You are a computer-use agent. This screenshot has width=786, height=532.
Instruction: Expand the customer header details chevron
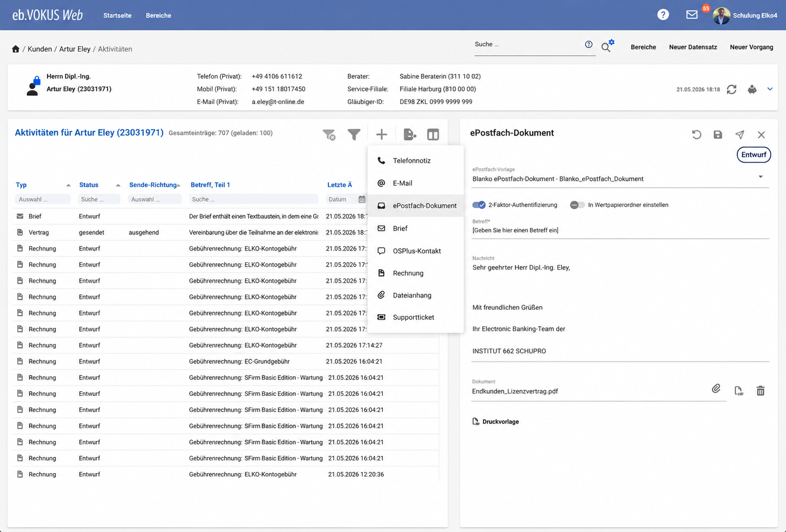pos(769,89)
